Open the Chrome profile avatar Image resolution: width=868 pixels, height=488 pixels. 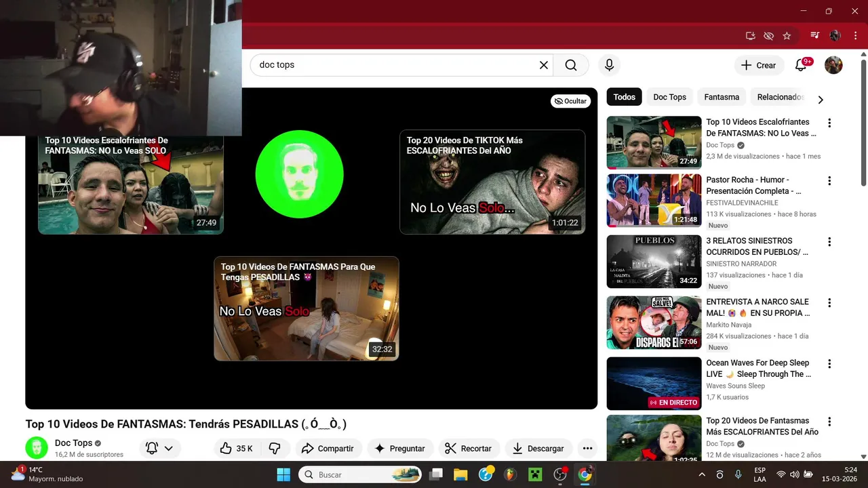[835, 36]
